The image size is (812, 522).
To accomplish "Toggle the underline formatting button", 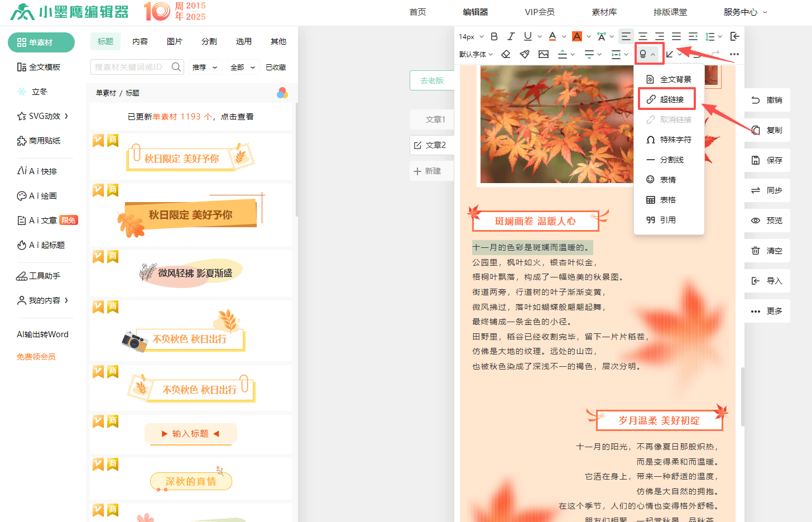I will 527,37.
